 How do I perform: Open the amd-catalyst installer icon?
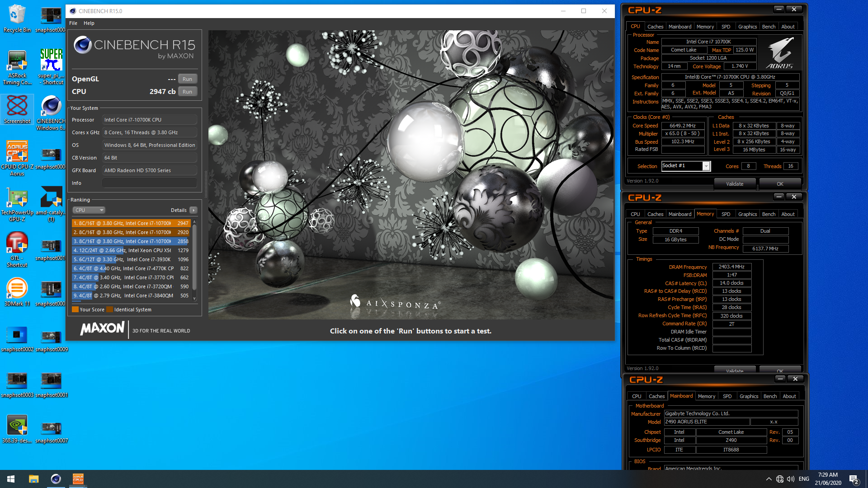pyautogui.click(x=51, y=204)
